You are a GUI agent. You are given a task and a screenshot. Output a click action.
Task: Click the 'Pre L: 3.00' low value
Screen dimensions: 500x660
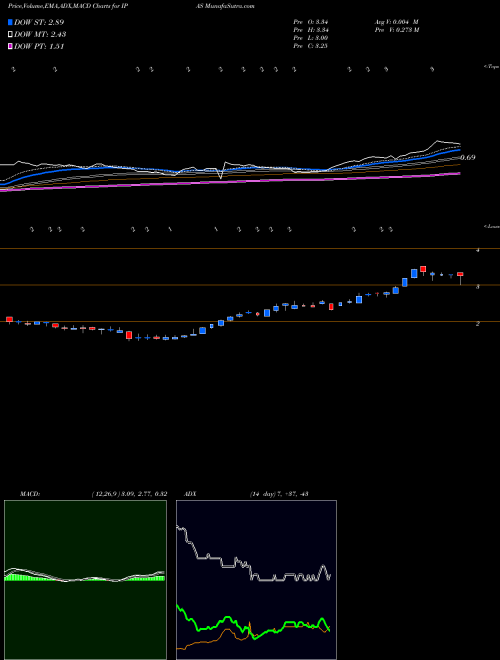[311, 38]
